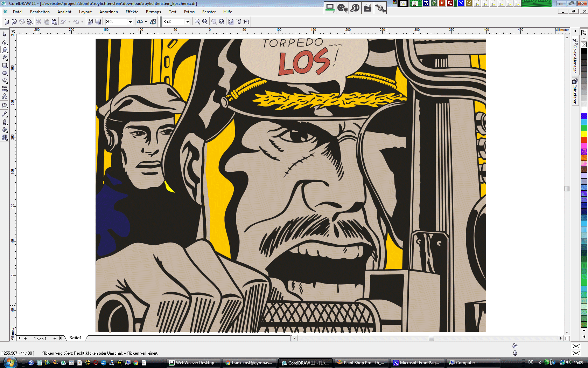
Task: Pick the yellow swatch in palette
Action: 584,134
